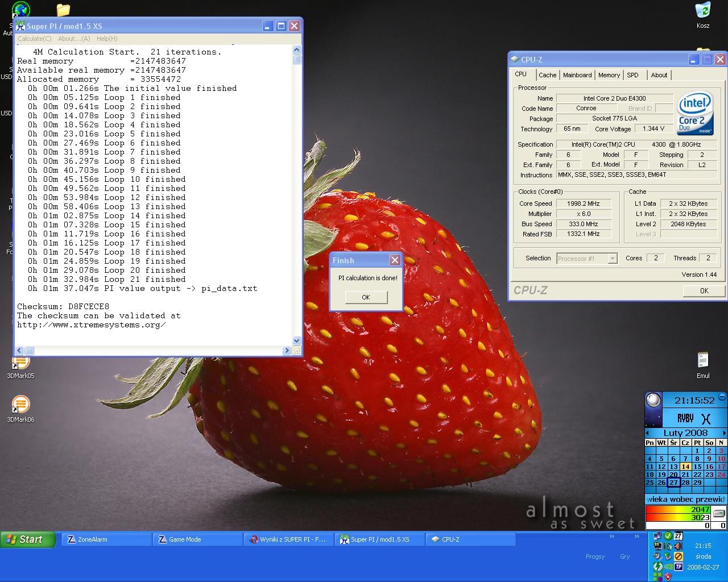Select day 27 in calendar widget
Viewport: 728px width, 582px height.
click(673, 483)
